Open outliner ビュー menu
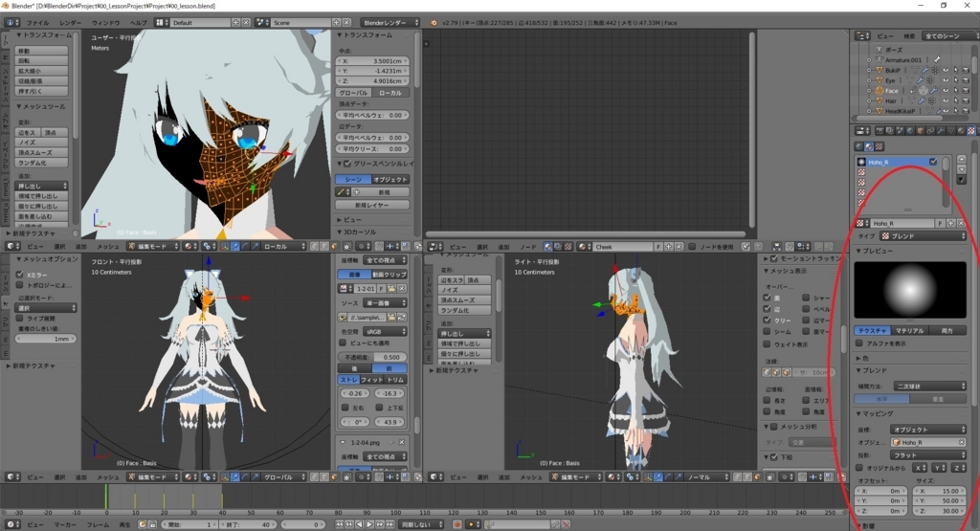This screenshot has width=980, height=531. (884, 36)
